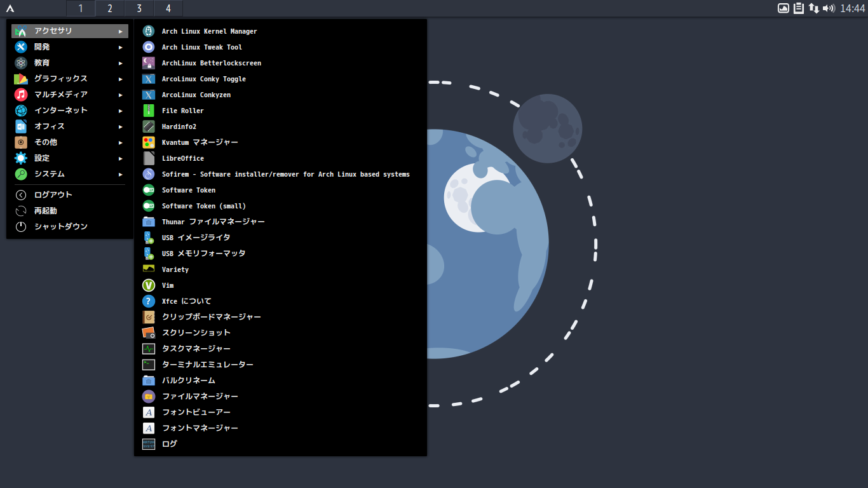Click the Hardinfo2 icon

click(149, 126)
